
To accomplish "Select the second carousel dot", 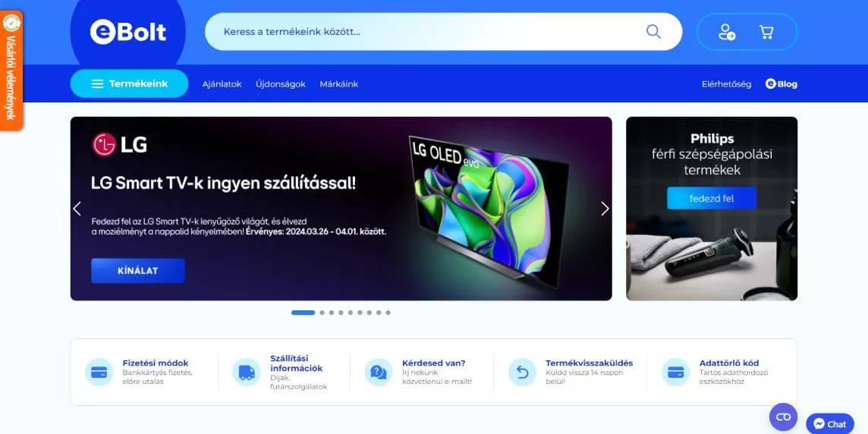I will pos(322,313).
